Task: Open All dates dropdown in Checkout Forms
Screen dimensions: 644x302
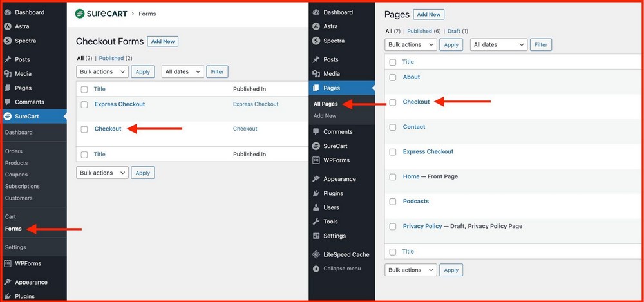Action: (183, 71)
